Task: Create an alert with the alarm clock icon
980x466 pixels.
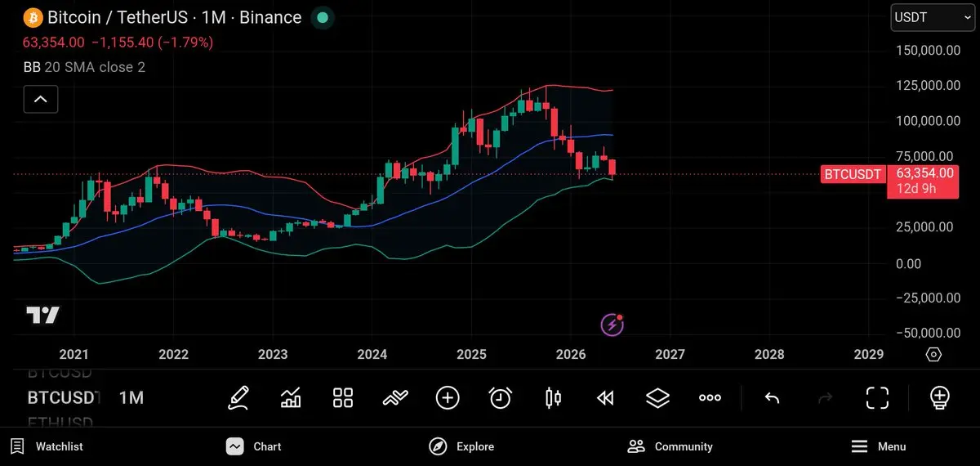Action: 500,398
